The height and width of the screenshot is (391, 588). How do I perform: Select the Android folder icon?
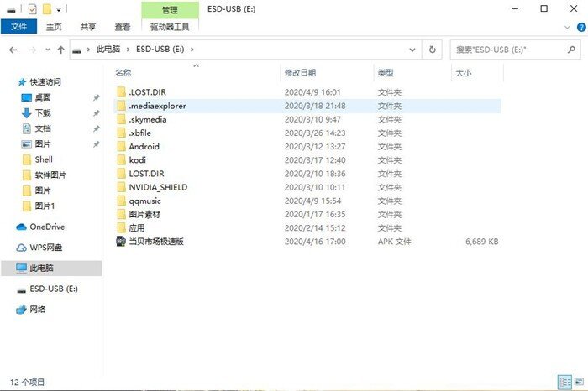(x=121, y=147)
